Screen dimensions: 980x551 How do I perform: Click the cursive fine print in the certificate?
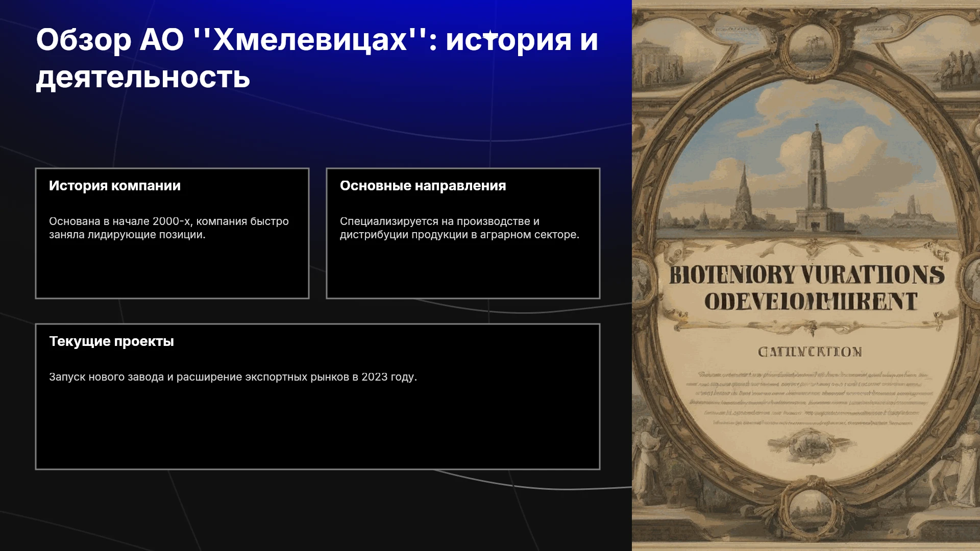[x=814, y=398]
